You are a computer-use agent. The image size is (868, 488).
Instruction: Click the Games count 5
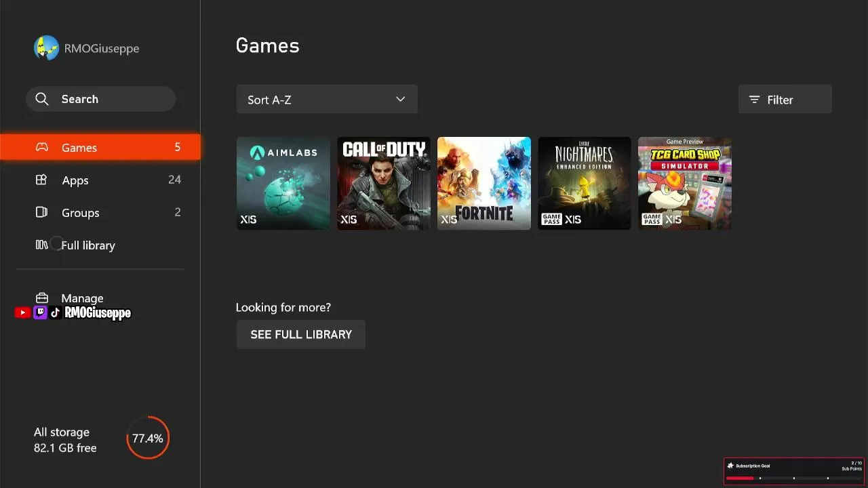coord(178,147)
